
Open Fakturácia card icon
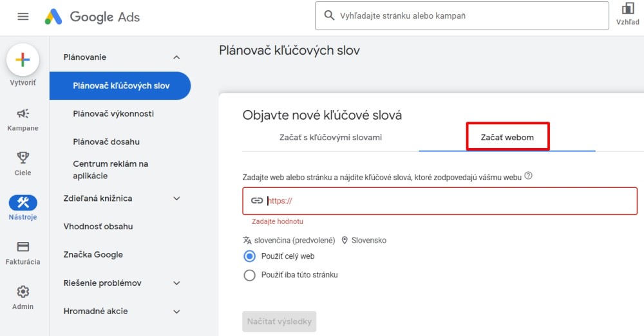(x=23, y=247)
